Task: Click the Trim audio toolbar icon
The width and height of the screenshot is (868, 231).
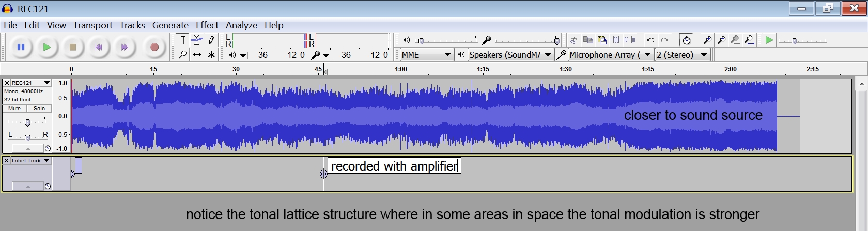Action: (x=616, y=40)
